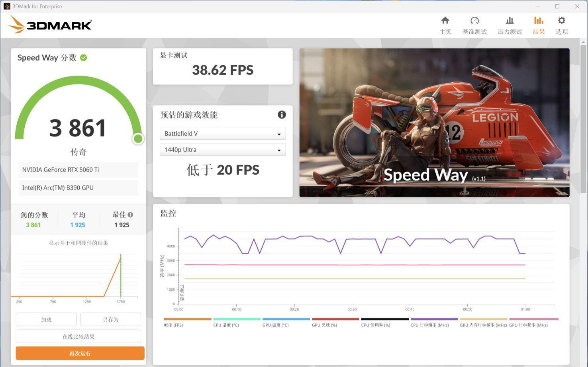Open the Battlefield V game dropdown
This screenshot has height=367, width=588.
222,133
